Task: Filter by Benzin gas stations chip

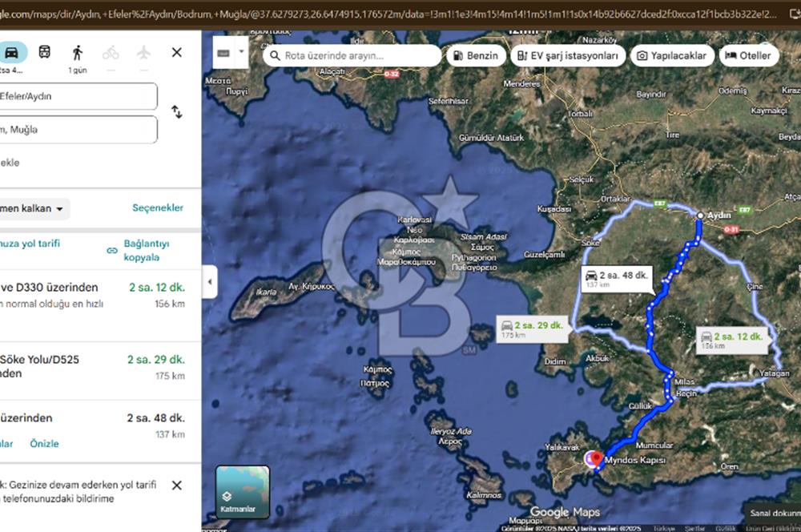Action: coord(476,56)
